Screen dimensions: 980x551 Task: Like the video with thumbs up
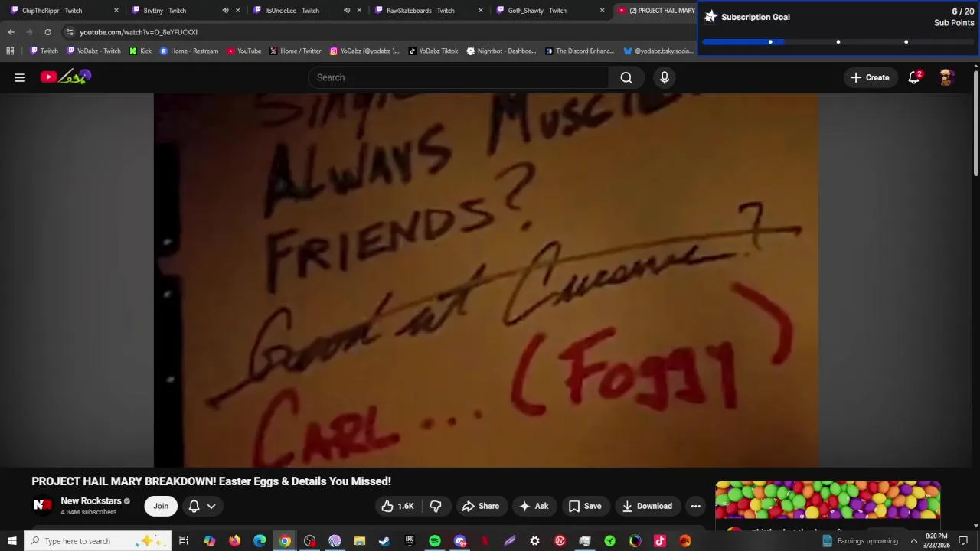tap(397, 506)
